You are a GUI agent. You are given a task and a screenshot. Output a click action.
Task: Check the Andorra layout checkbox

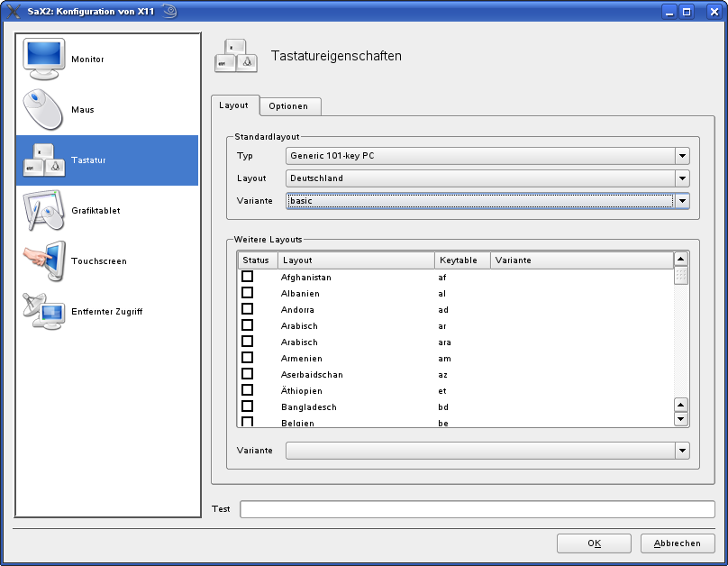pos(247,309)
